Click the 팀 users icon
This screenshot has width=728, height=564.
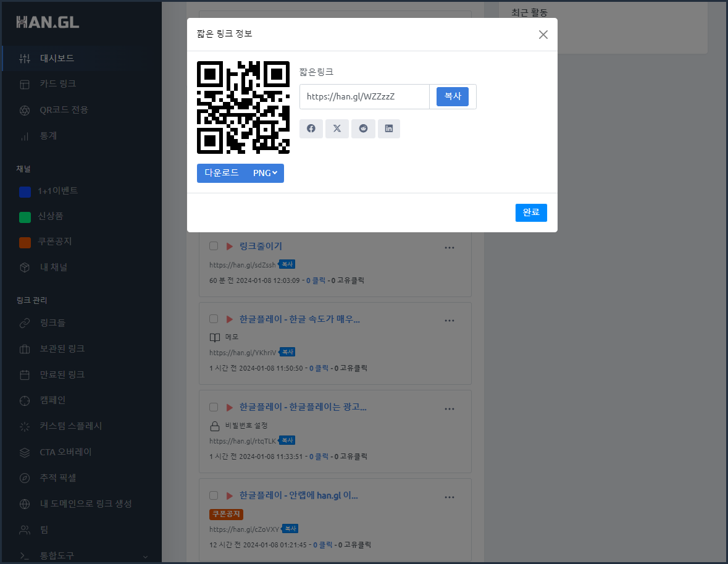(x=25, y=529)
